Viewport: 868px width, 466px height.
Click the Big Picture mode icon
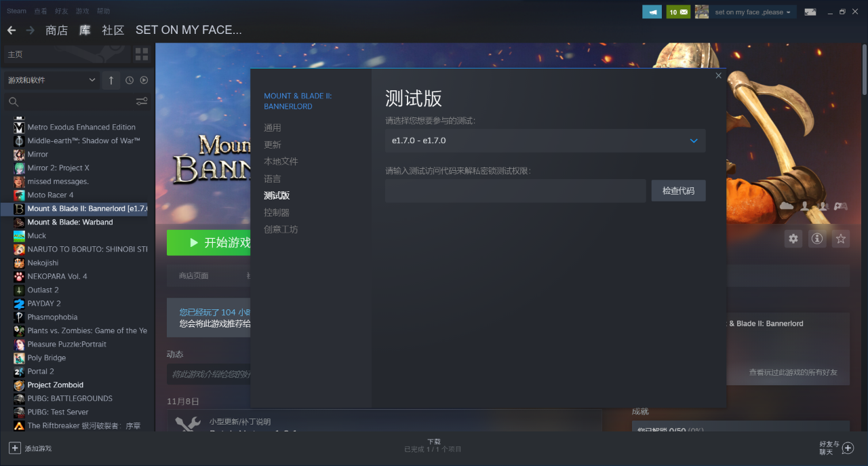click(x=810, y=12)
